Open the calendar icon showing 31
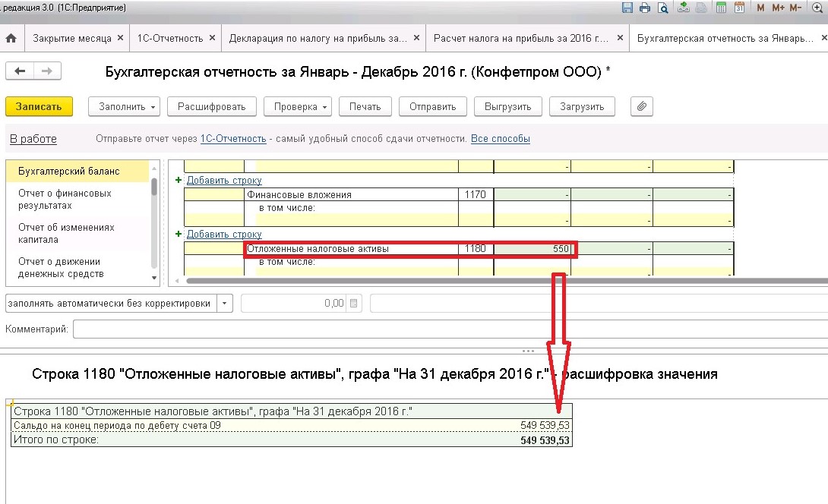This screenshot has height=504, width=828. (x=739, y=8)
